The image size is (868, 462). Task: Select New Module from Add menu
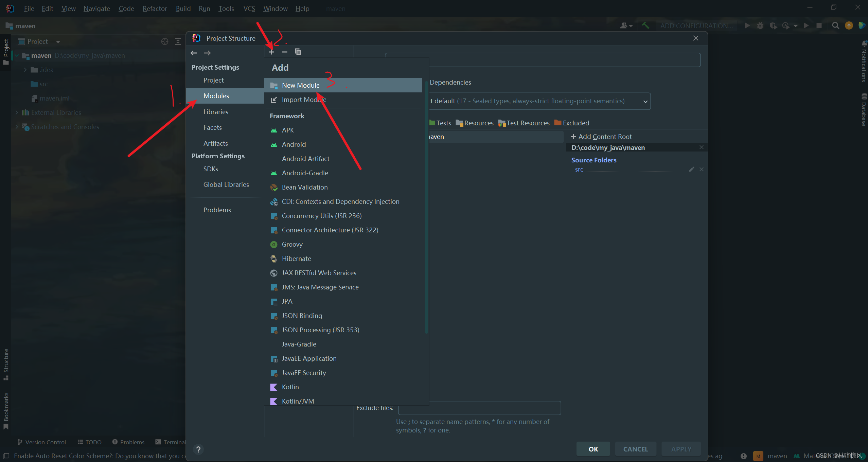pyautogui.click(x=301, y=85)
